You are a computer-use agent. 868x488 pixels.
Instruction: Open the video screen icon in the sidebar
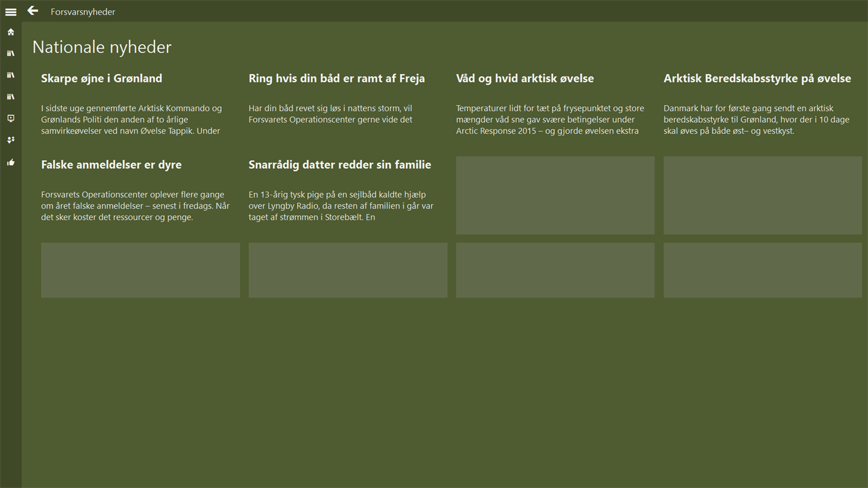point(11,119)
